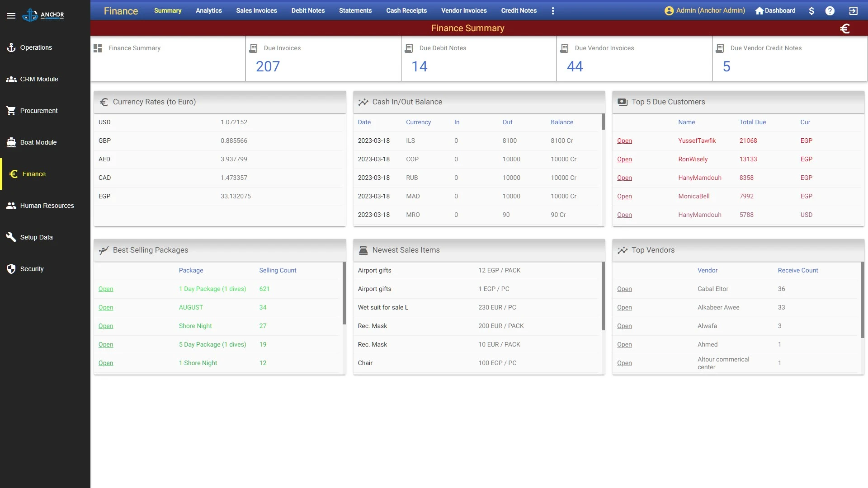868x488 pixels.
Task: Click the Procurement sidebar icon
Action: pyautogui.click(x=11, y=110)
